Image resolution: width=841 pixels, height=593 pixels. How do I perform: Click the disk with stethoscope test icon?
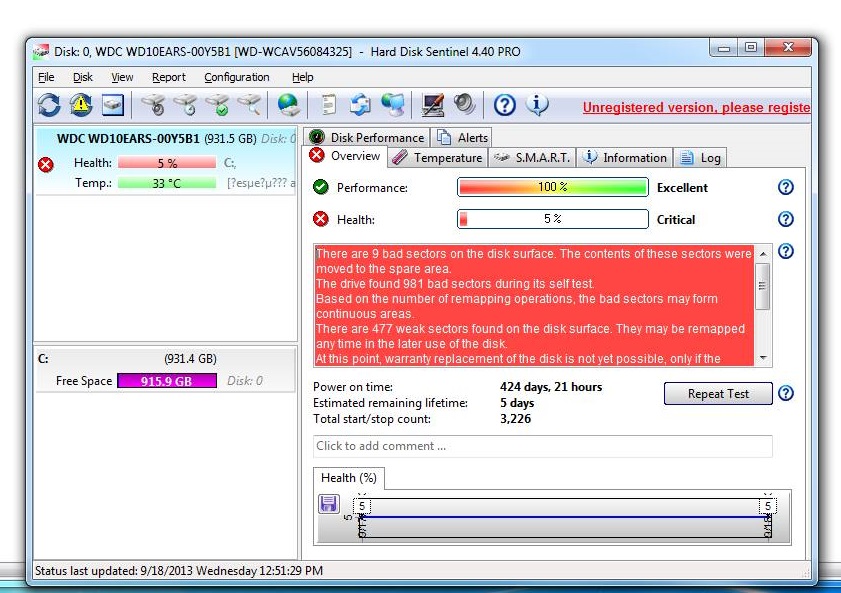click(x=154, y=105)
